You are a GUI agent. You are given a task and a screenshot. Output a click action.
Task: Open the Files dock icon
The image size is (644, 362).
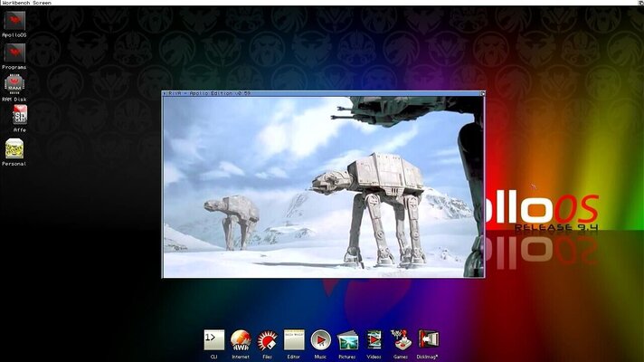(267, 339)
